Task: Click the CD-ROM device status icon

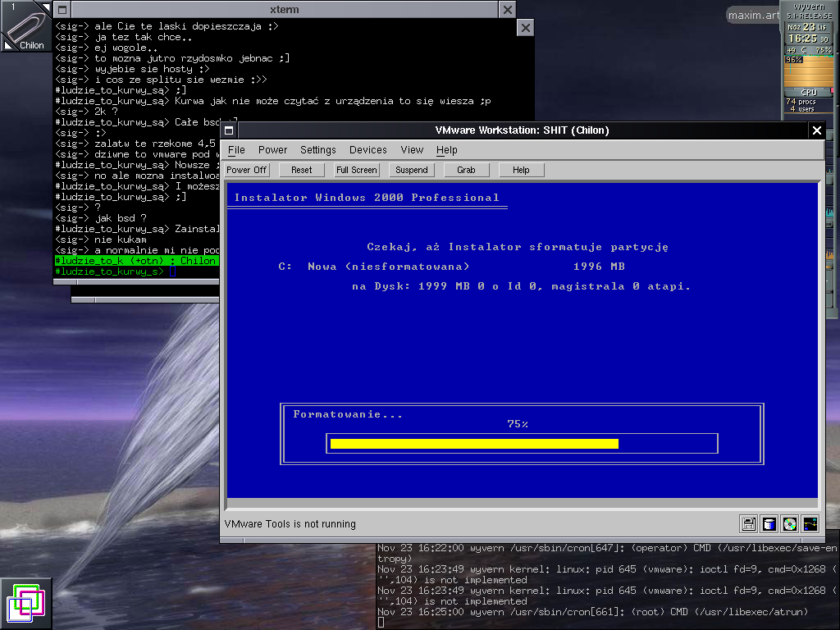Action: (789, 523)
